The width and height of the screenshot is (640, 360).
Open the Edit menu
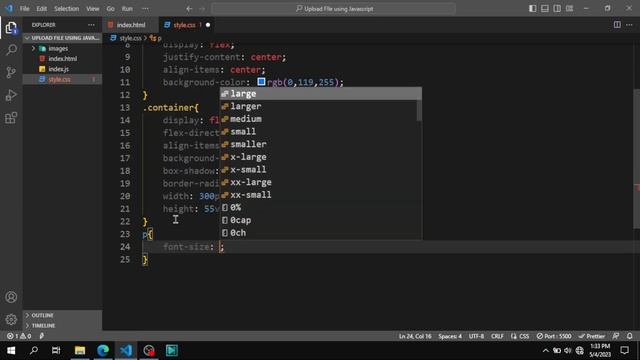(41, 9)
